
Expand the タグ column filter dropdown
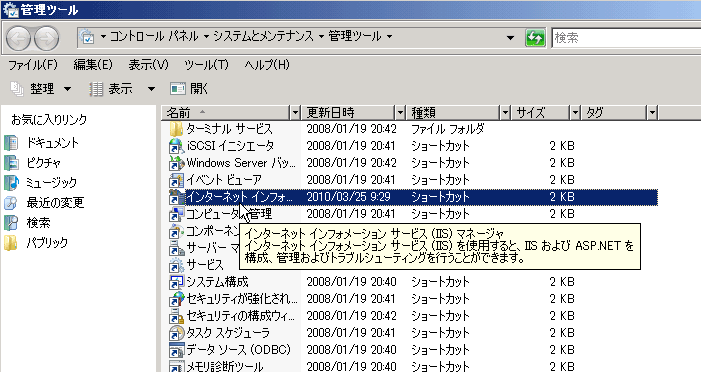click(652, 113)
